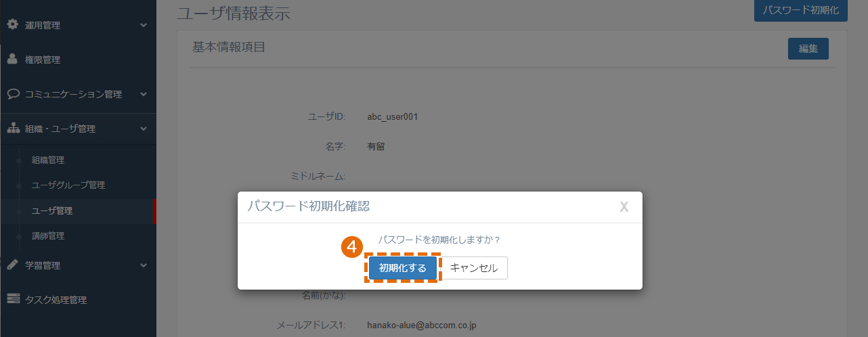Screen dimensions: 868x337
Task: Click the 編集 button
Action: pyautogui.click(x=808, y=49)
